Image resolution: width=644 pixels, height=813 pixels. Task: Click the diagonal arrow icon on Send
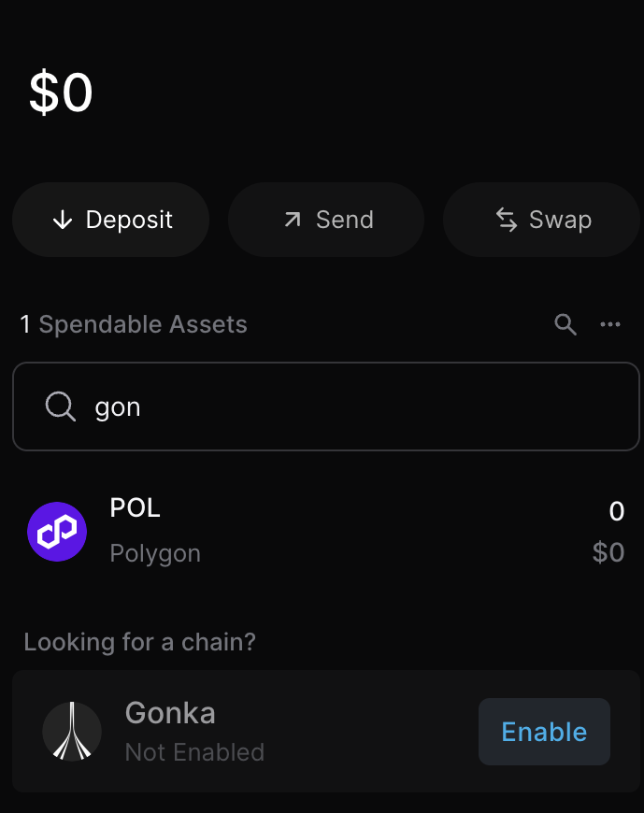tap(293, 220)
